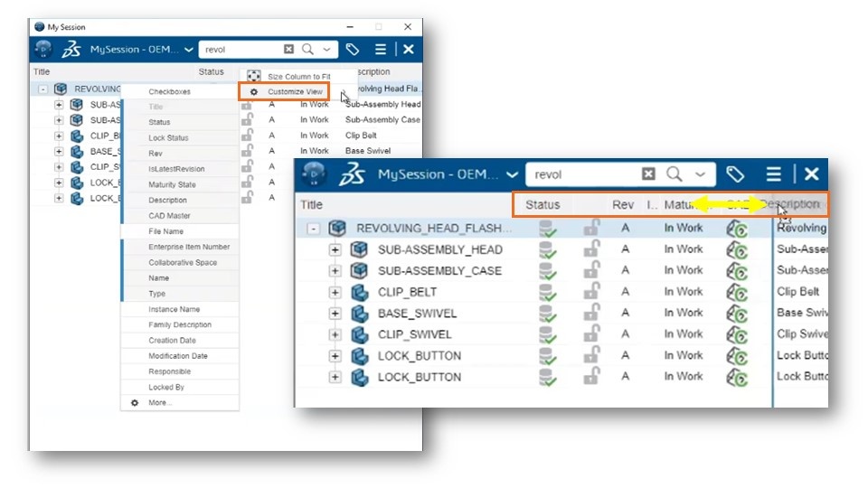Image resolution: width=868 pixels, height=488 pixels.
Task: Expand the CLIP_BELT node in the inset
Action: (335, 292)
